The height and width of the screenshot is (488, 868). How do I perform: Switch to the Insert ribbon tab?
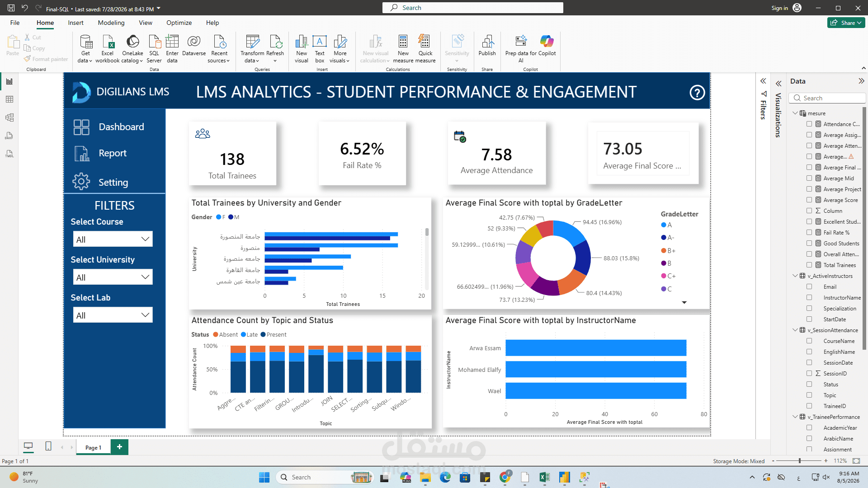(x=75, y=23)
